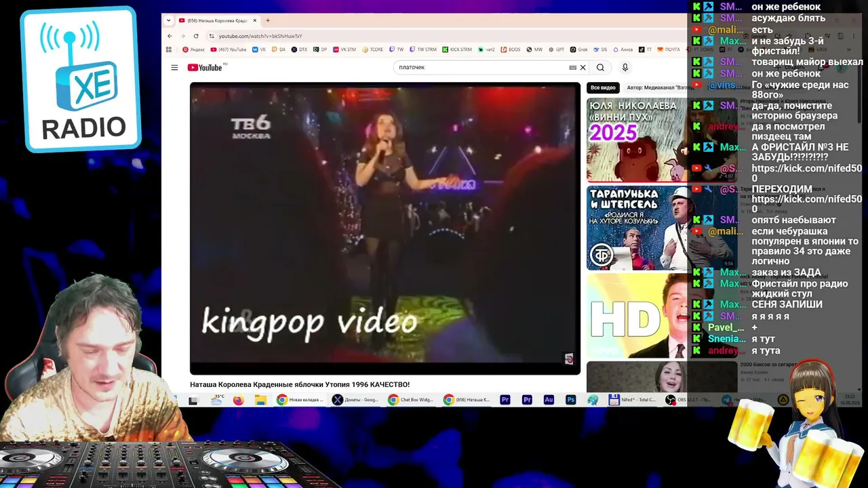Open the DP bookmark
868x488 pixels.
pos(319,49)
